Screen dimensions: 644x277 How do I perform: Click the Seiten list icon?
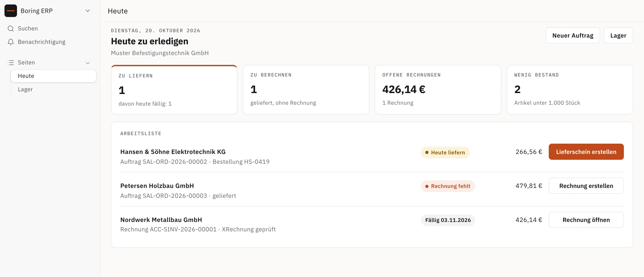point(11,63)
